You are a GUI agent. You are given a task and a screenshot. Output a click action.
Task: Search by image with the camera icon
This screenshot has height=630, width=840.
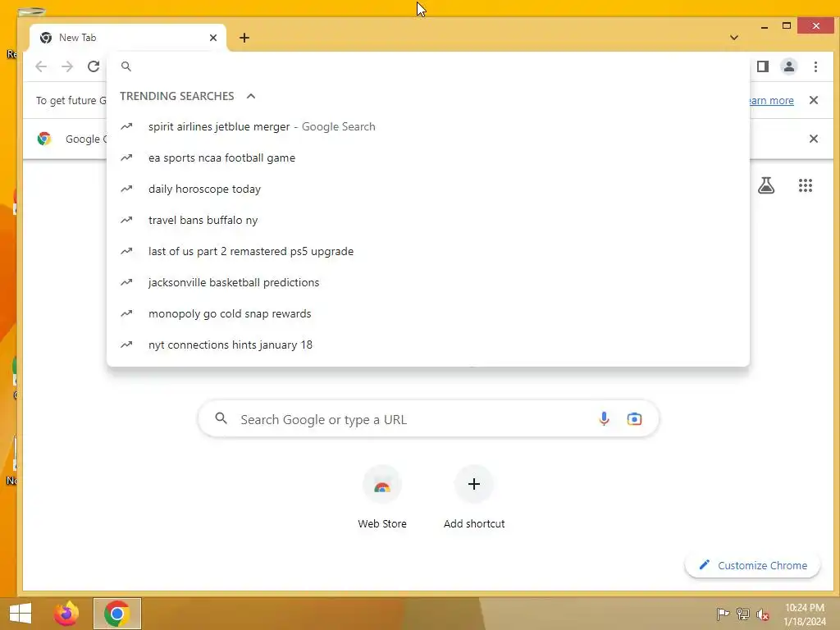tap(634, 419)
